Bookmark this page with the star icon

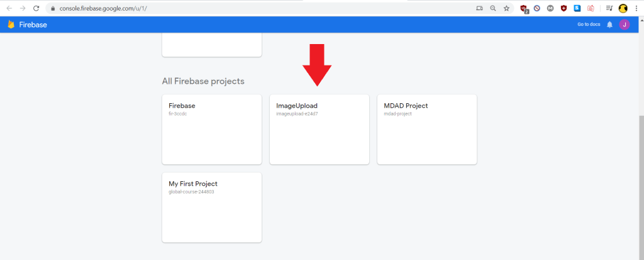[x=506, y=8]
